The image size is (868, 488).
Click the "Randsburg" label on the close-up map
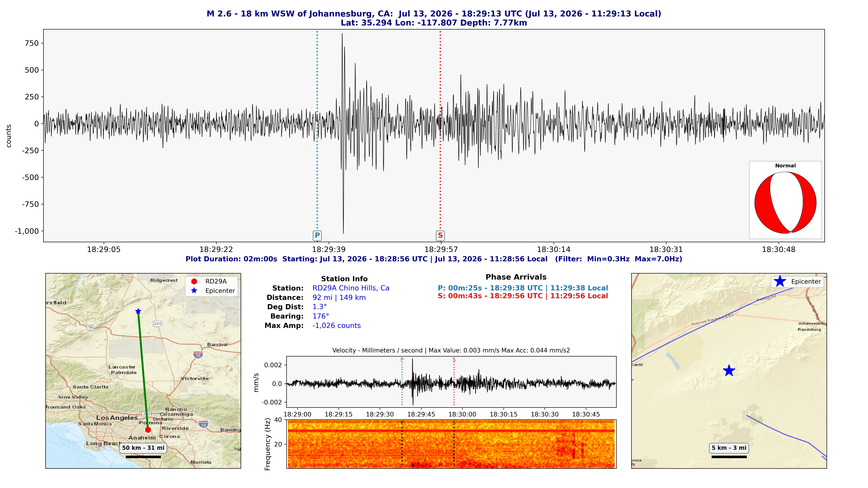tap(809, 329)
